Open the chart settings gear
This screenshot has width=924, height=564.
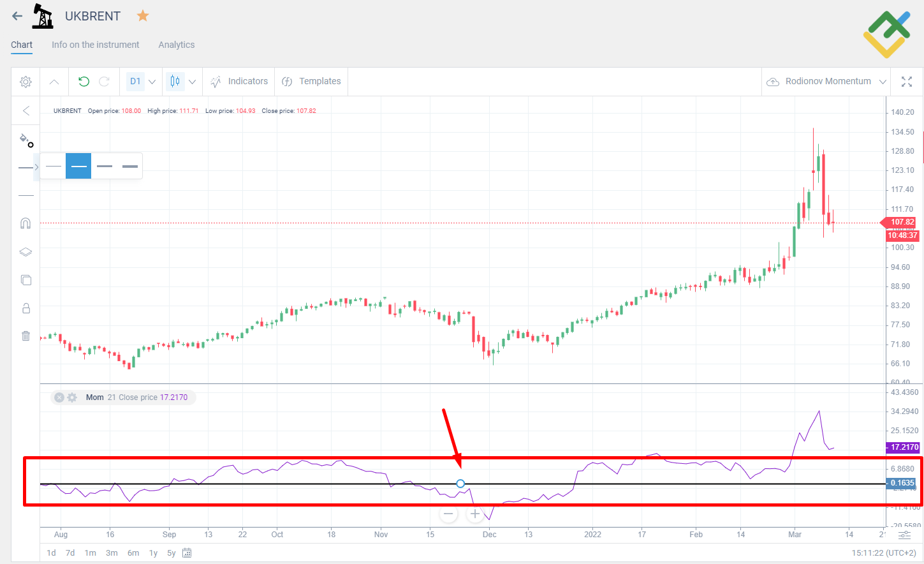coord(26,82)
